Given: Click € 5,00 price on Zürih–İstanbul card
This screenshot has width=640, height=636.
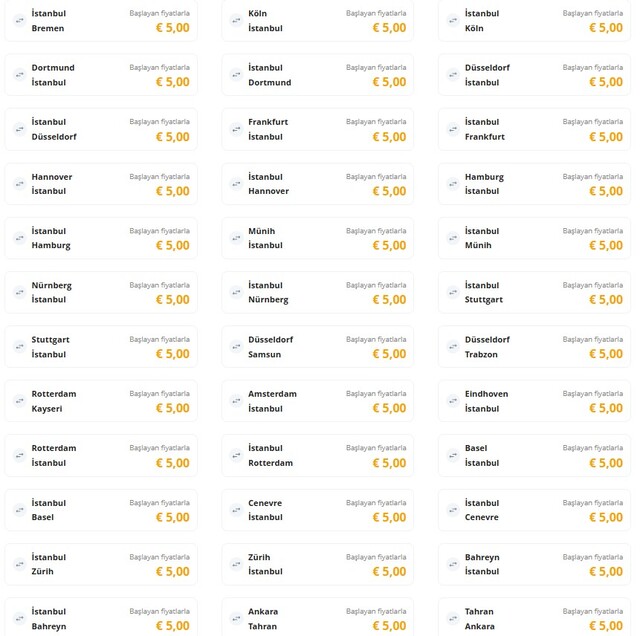Looking at the screenshot, I should pyautogui.click(x=389, y=572).
